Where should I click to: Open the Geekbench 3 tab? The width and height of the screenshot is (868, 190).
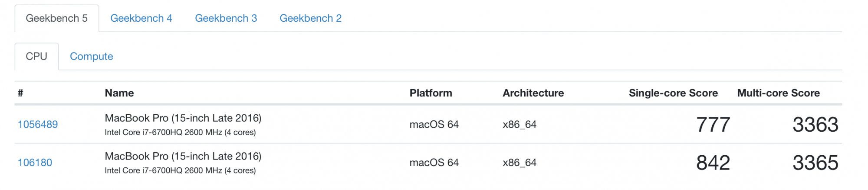point(226,18)
